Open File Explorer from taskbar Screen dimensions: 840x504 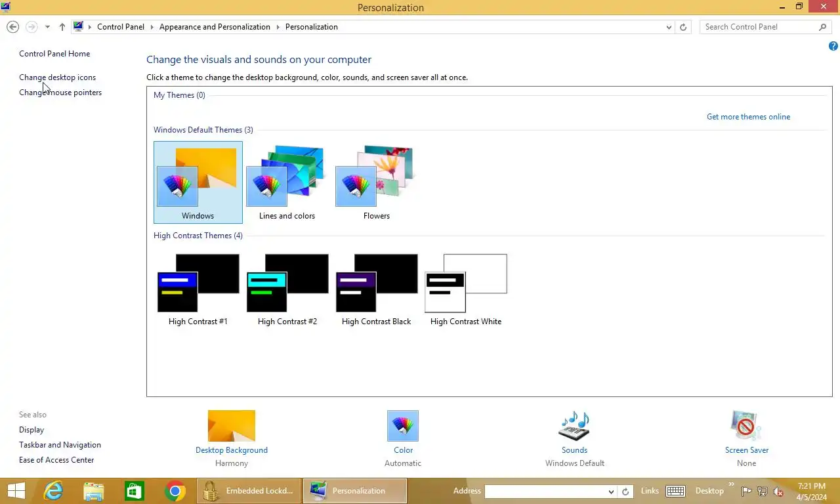94,491
